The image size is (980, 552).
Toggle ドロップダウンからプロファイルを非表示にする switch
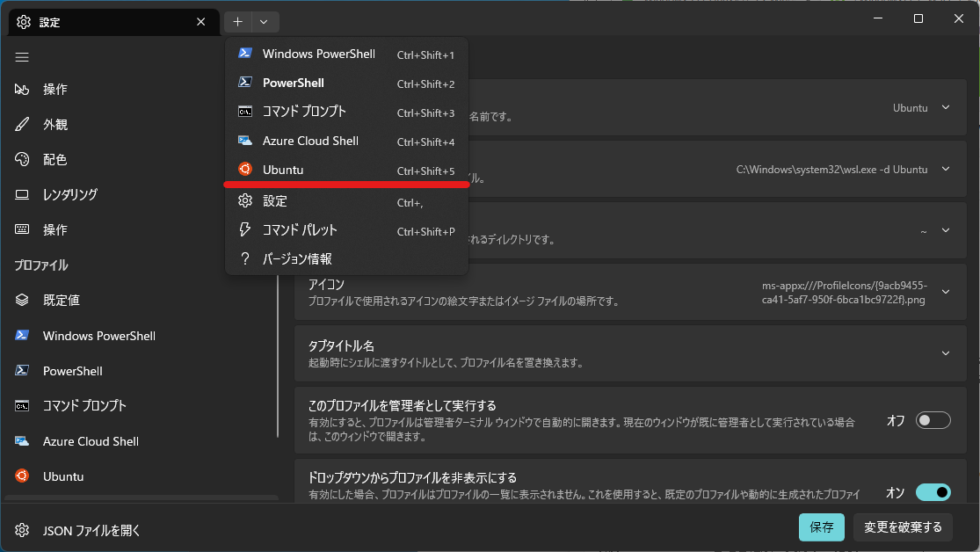(x=933, y=492)
